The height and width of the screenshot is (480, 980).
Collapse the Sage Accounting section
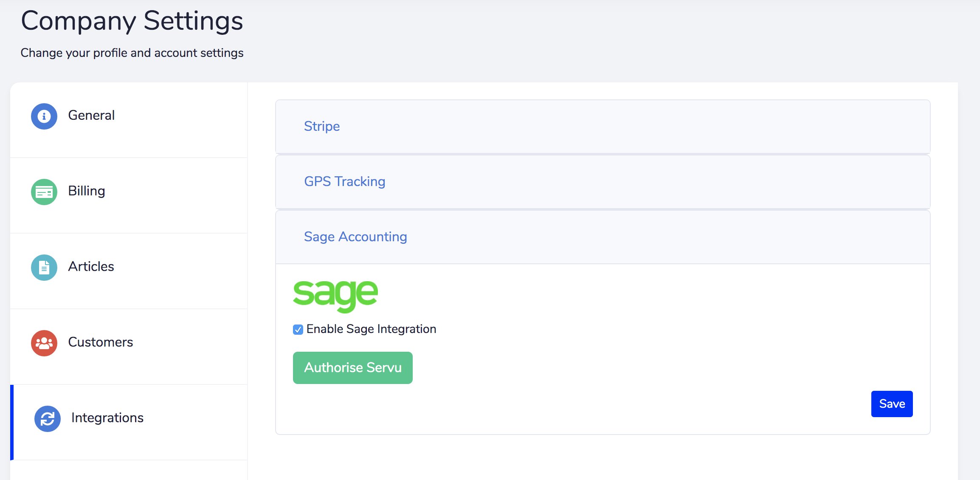point(603,237)
